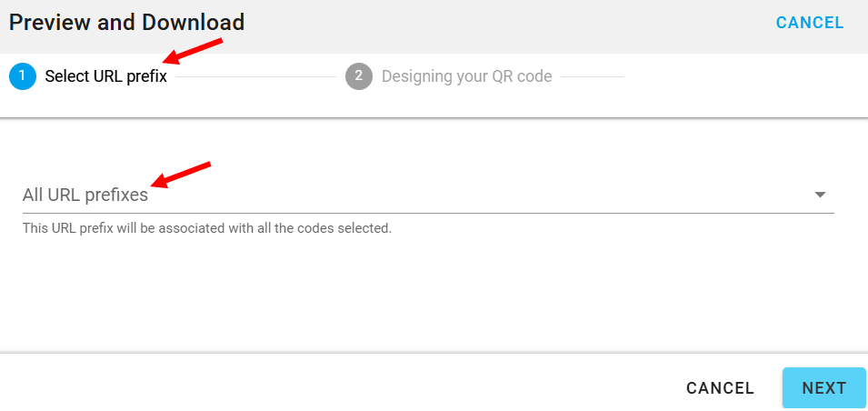This screenshot has width=868, height=411.
Task: Click the step 1 blue circle icon
Action: 23,76
